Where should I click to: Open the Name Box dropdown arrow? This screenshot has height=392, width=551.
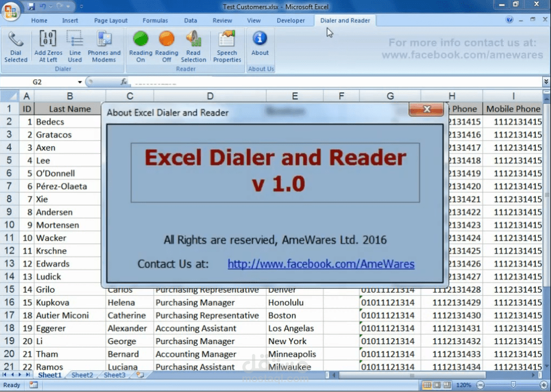(x=80, y=82)
